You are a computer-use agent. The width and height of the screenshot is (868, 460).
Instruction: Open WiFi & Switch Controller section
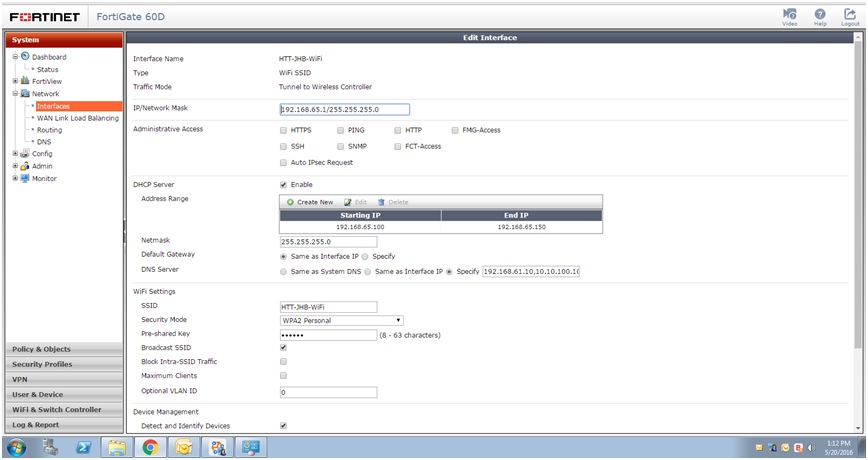[x=64, y=410]
